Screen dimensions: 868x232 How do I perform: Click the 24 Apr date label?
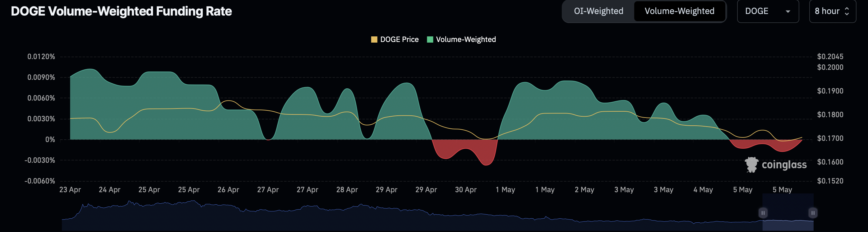point(109,189)
